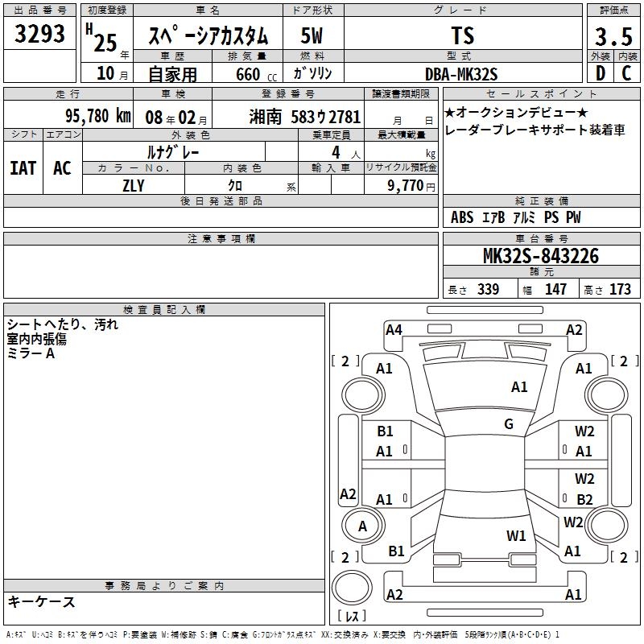This screenshot has width=644, height=644.
Task: Select B2 mark on diagram door
Action: (x=584, y=499)
